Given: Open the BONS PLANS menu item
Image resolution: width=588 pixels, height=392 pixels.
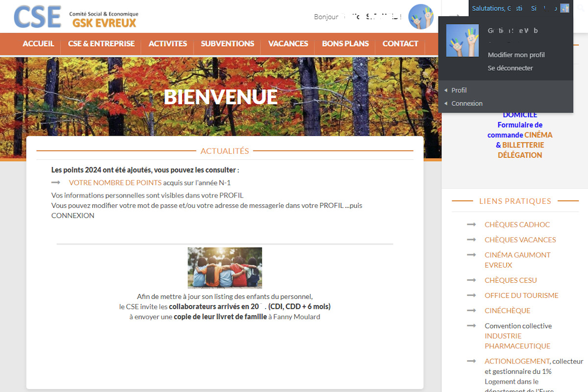Looking at the screenshot, I should coord(345,44).
